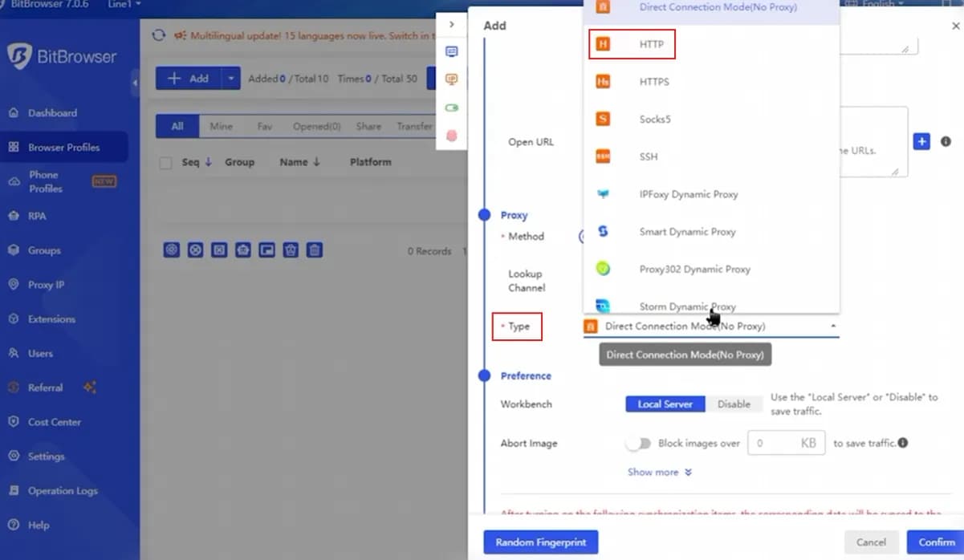Expand Show more preferences
Screen dimensions: 964x560
click(659, 473)
